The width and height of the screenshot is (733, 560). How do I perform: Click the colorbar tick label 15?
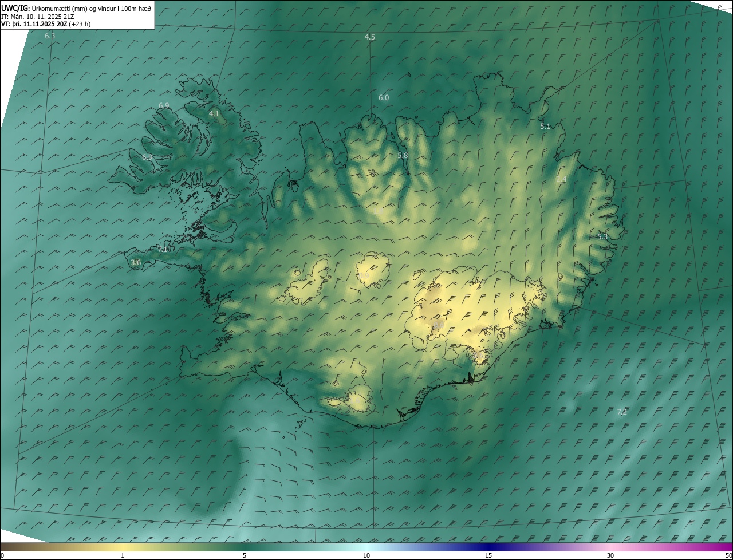click(x=488, y=556)
